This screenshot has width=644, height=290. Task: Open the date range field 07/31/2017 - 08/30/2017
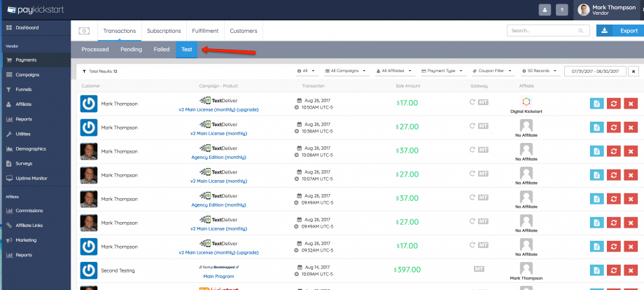[x=595, y=71]
